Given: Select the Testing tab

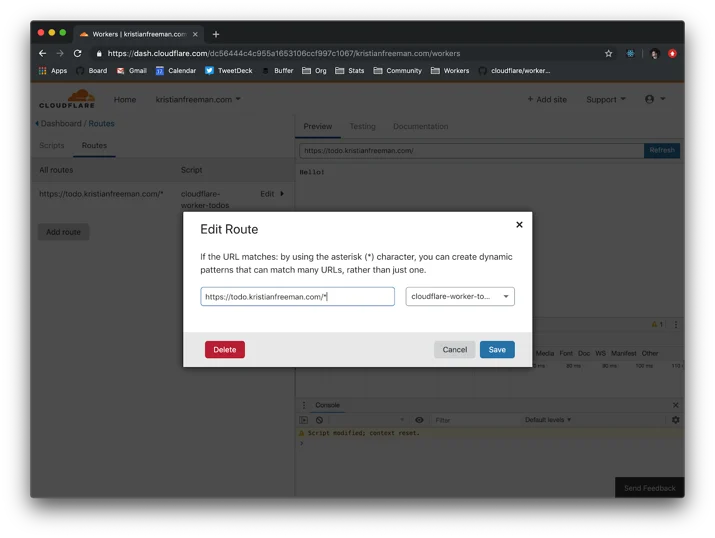Looking at the screenshot, I should click(x=363, y=126).
